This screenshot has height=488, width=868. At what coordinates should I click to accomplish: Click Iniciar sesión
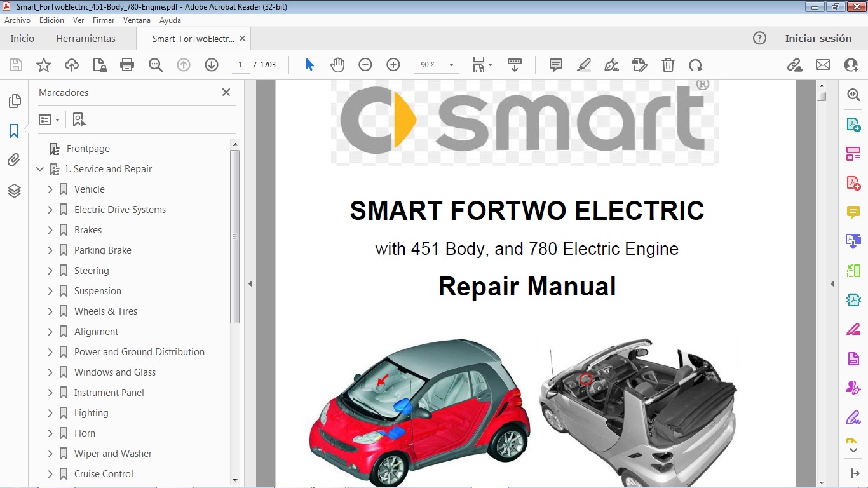818,38
